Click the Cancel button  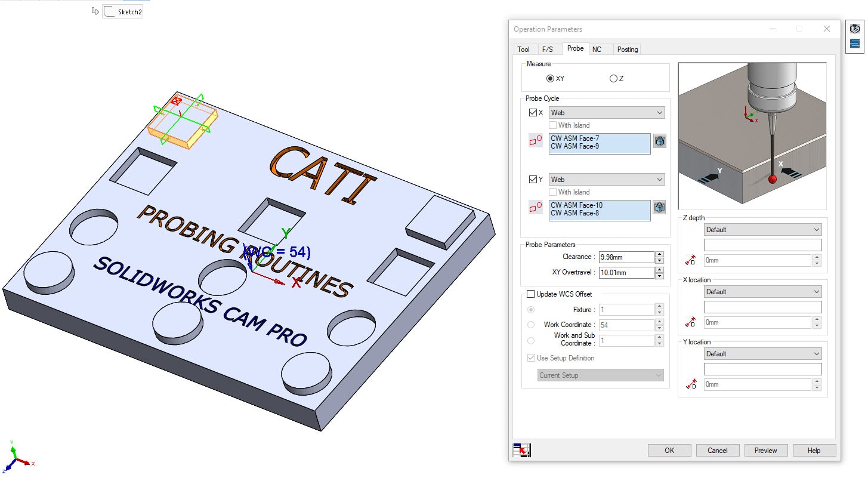(717, 451)
